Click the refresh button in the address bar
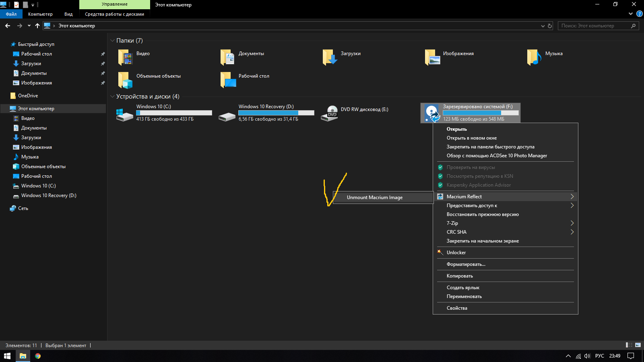 click(550, 26)
